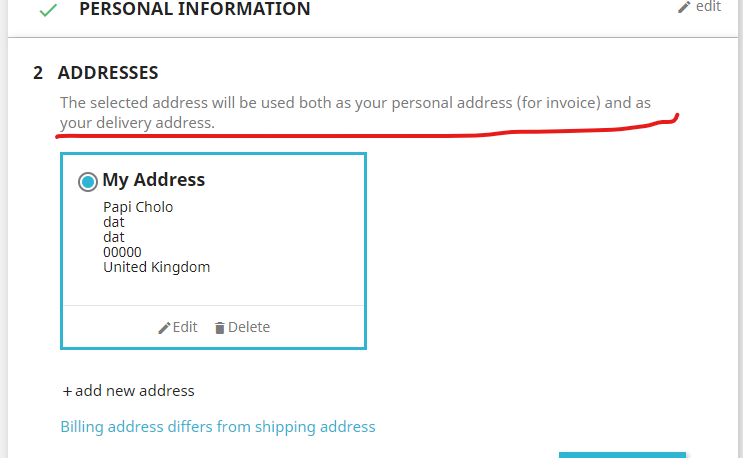Click the Delete link in the address card
The image size is (743, 458).
tap(248, 327)
